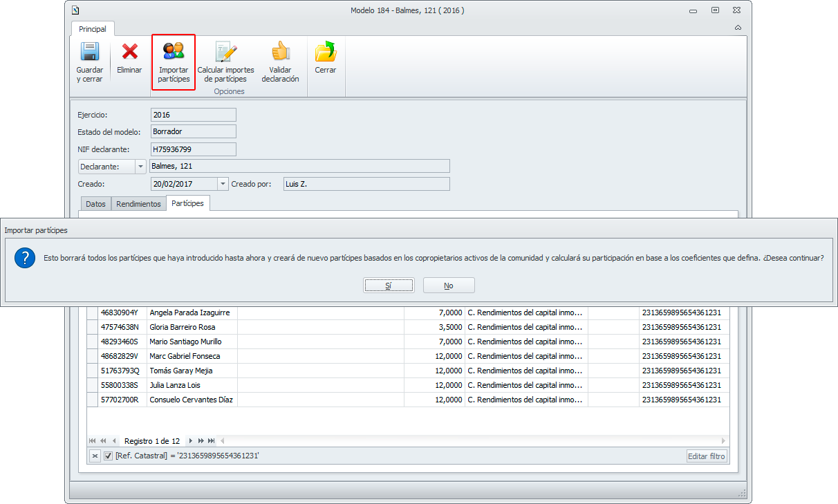The height and width of the screenshot is (504, 838).
Task: Click the horizontal scrollbar of the grid
Action: [x=470, y=441]
